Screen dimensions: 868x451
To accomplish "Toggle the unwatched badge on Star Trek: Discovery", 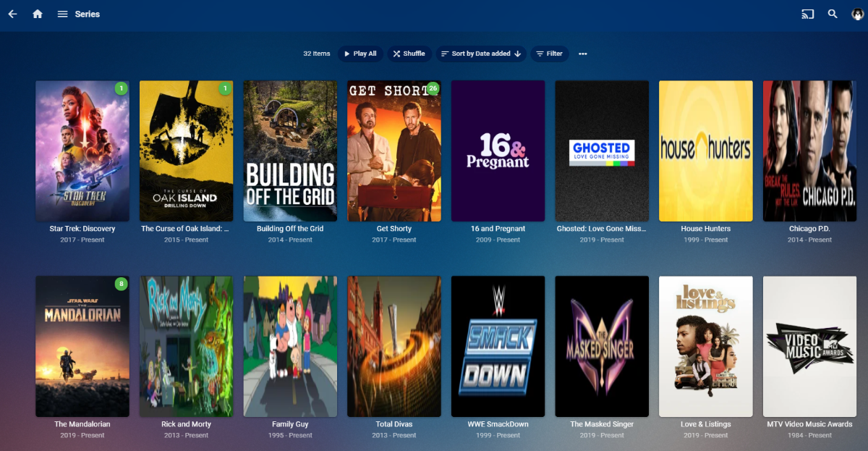I will [122, 88].
